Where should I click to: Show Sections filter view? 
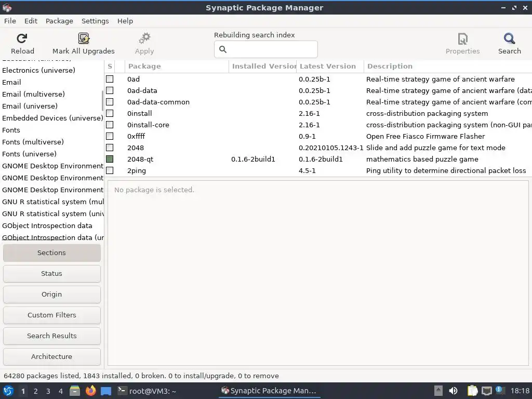tap(51, 253)
